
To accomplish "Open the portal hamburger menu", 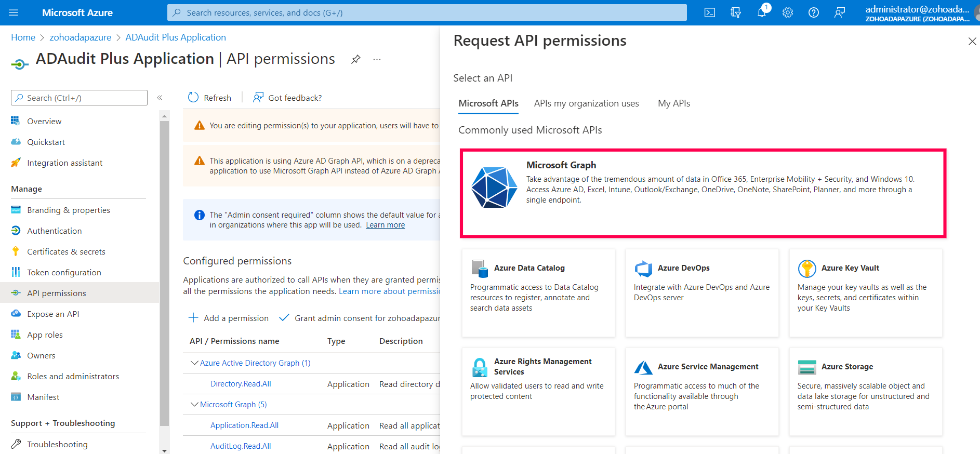I will 14,12.
